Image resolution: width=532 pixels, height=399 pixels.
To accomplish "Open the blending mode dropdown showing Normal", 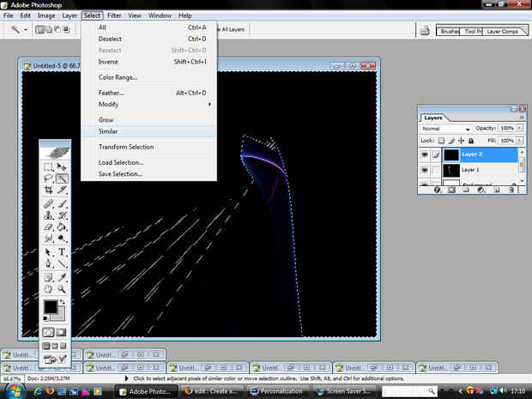I will point(445,129).
